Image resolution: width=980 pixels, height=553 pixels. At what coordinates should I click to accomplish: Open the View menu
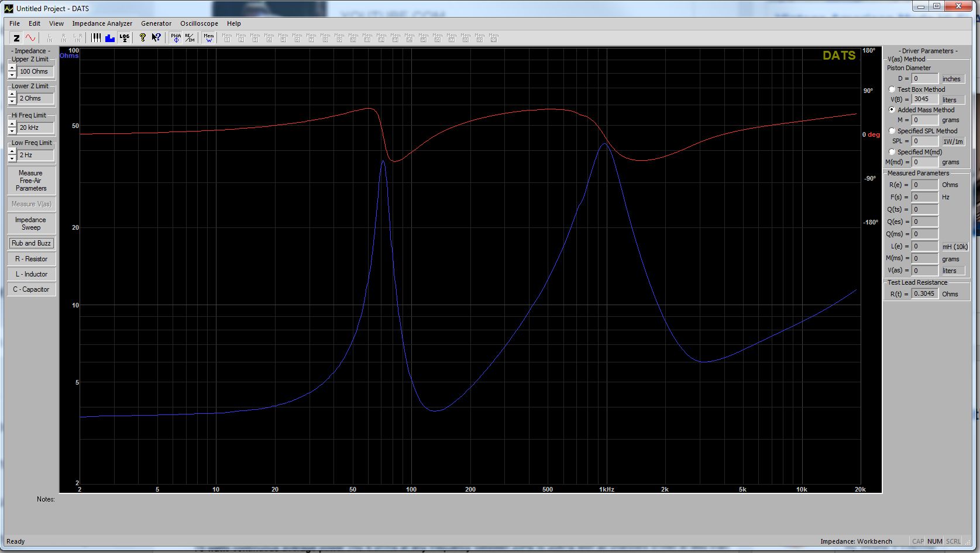tap(56, 23)
